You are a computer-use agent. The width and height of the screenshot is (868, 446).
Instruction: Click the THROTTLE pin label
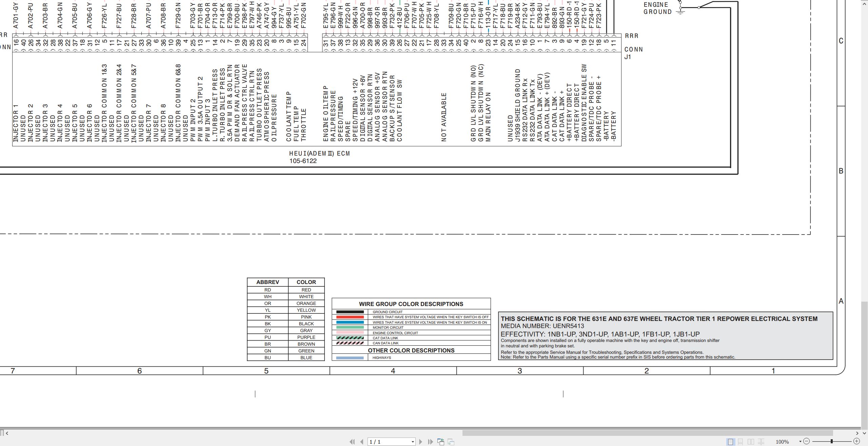point(303,125)
